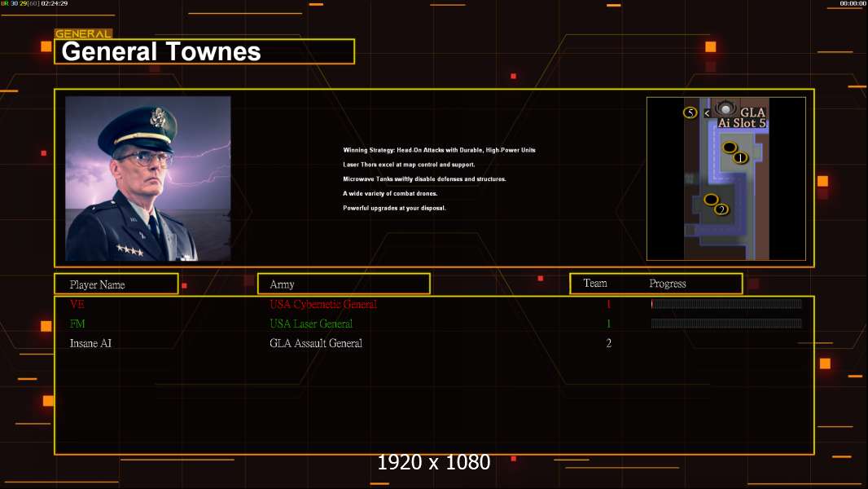Click the blank marker above position 2

(x=711, y=200)
